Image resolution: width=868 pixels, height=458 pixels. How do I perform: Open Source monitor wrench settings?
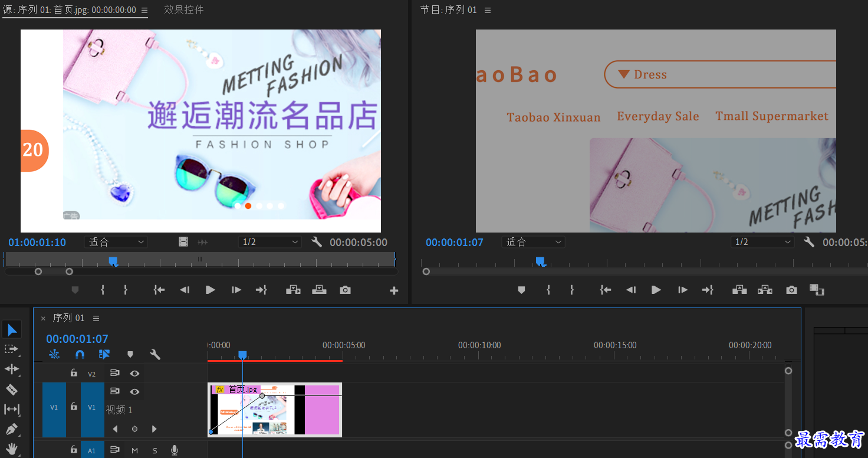click(317, 242)
